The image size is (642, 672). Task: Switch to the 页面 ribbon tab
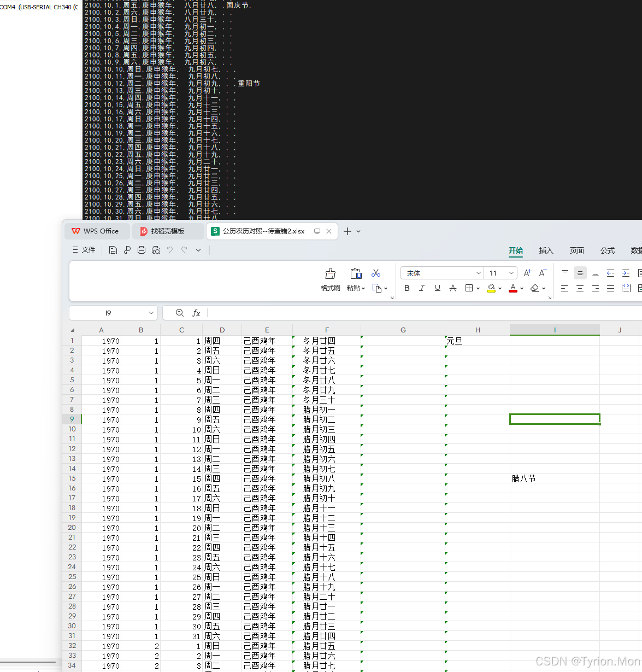tap(577, 250)
